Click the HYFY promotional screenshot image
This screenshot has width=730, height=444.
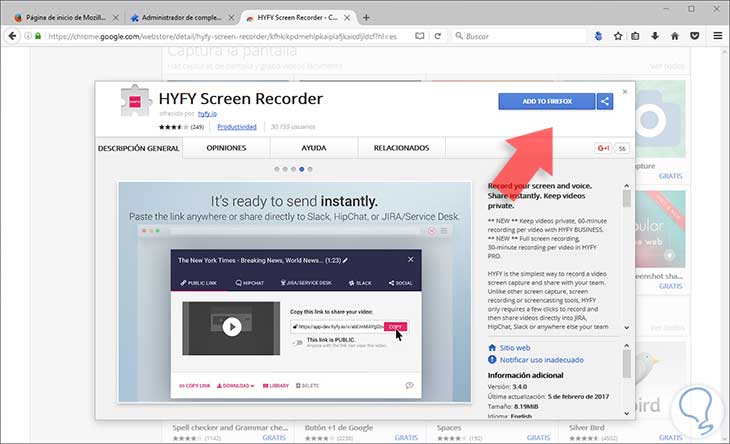(295, 292)
